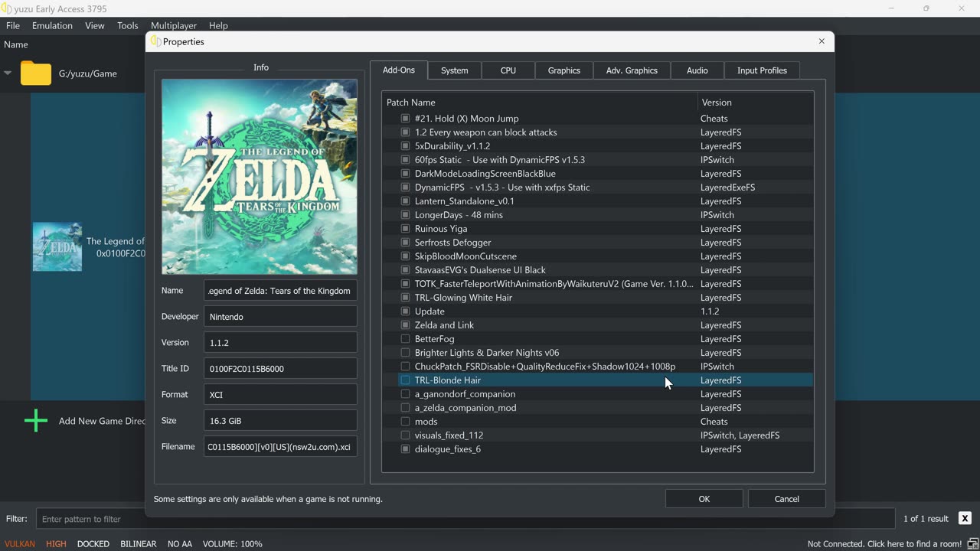Click the Patch Name column header

(x=540, y=103)
